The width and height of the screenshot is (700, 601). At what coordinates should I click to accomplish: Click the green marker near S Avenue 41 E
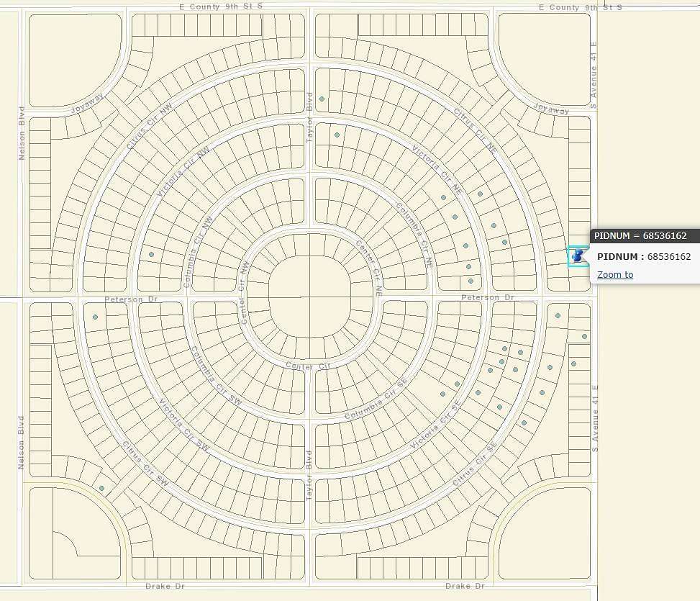[583, 335]
